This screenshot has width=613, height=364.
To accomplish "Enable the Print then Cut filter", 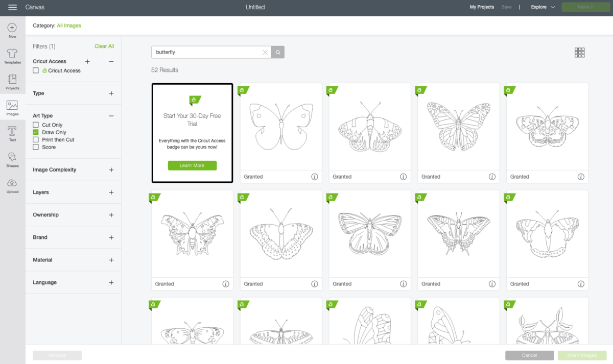I will 36,139.
